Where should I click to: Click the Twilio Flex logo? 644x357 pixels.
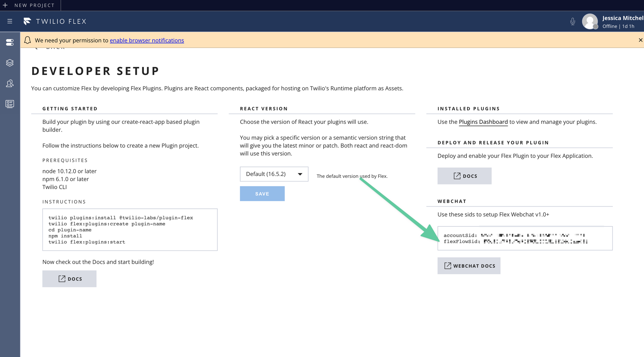[x=55, y=21]
